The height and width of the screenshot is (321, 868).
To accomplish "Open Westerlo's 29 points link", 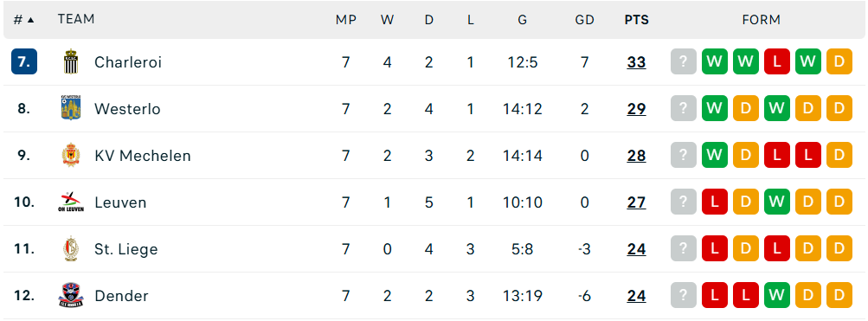I will 637,109.
